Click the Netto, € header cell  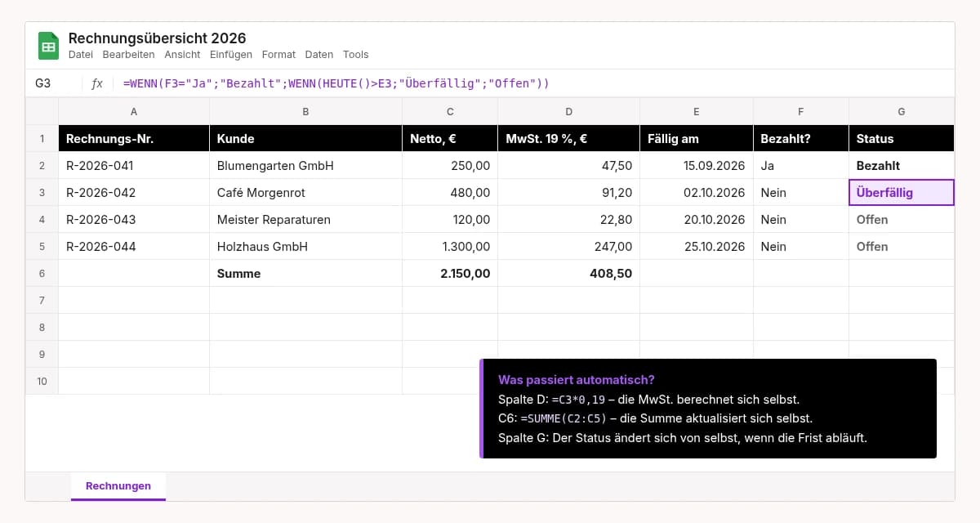tap(450, 139)
